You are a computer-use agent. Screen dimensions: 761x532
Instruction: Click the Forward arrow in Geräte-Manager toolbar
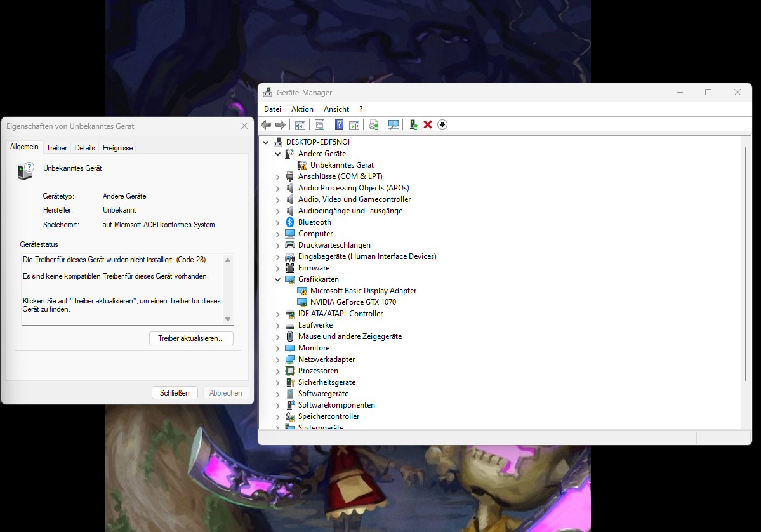point(281,125)
